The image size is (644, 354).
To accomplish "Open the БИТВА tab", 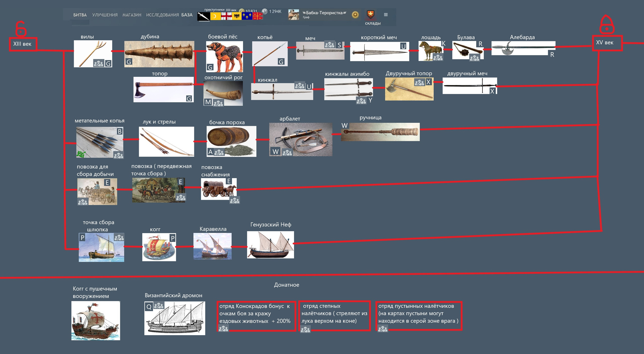I will click(80, 15).
